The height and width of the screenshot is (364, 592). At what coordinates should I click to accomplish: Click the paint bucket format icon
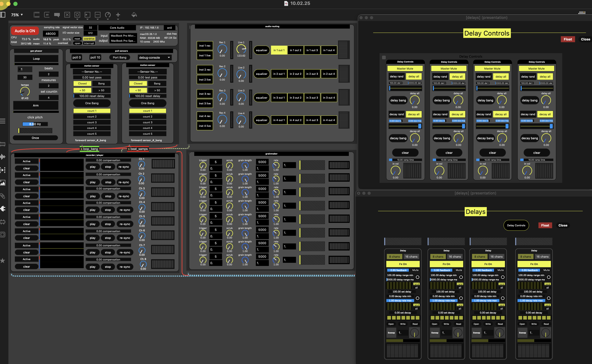click(x=134, y=15)
